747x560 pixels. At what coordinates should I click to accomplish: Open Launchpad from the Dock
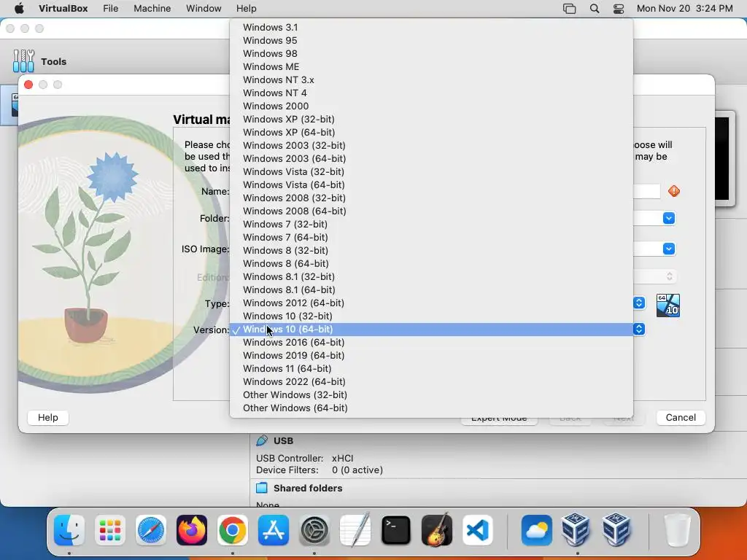(x=110, y=530)
